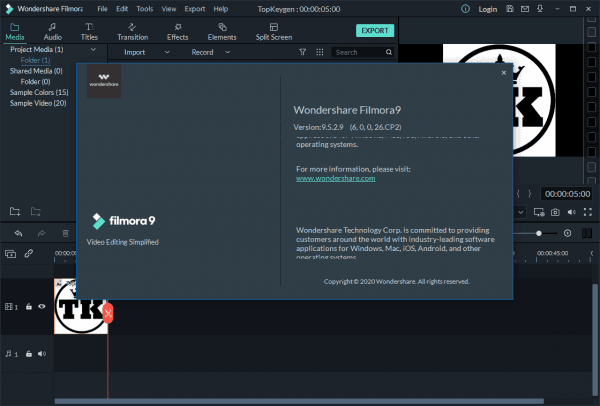Expand the Import dropdown
600x406 pixels.
pyautogui.click(x=140, y=52)
